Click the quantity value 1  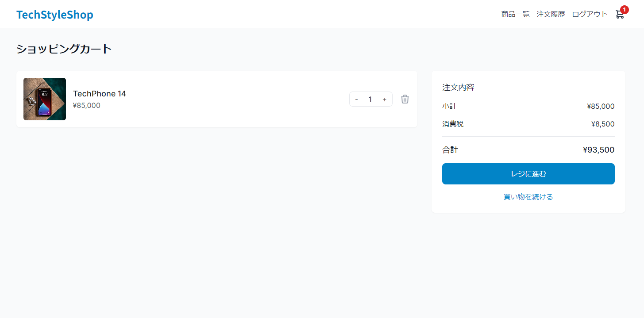coord(370,99)
